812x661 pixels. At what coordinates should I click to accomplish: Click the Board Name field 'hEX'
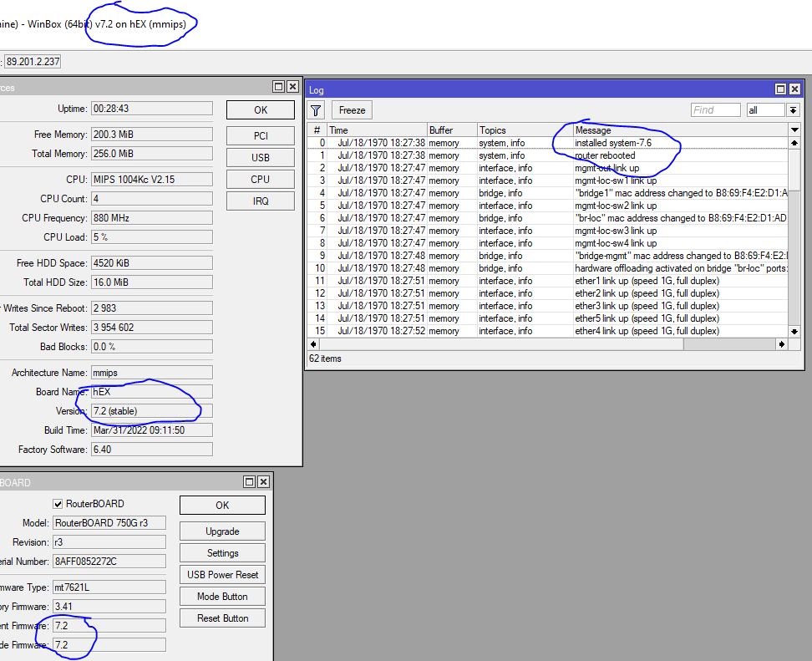[x=152, y=392]
